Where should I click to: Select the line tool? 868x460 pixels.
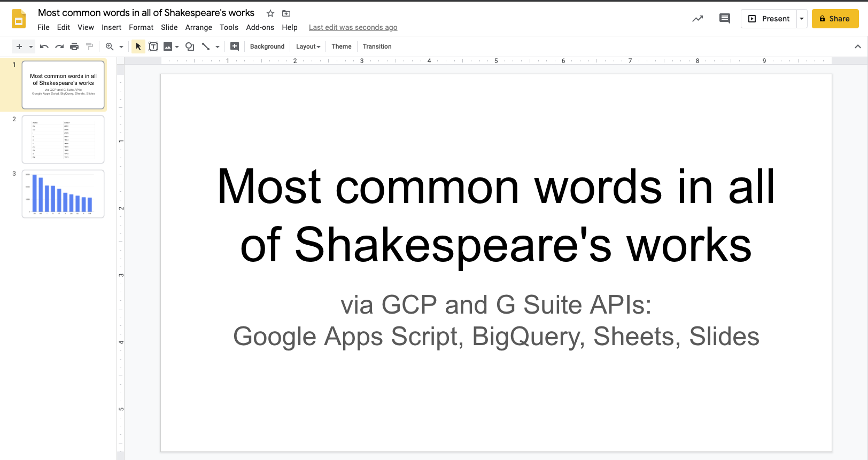click(x=206, y=46)
